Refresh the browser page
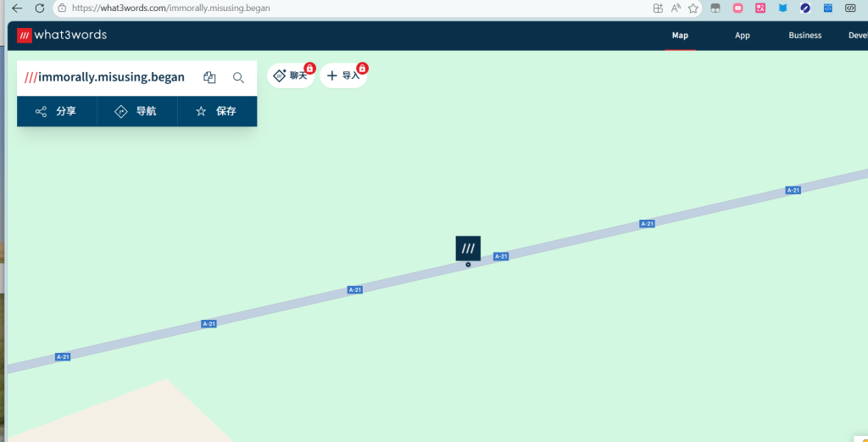The height and width of the screenshot is (442, 868). [x=39, y=8]
